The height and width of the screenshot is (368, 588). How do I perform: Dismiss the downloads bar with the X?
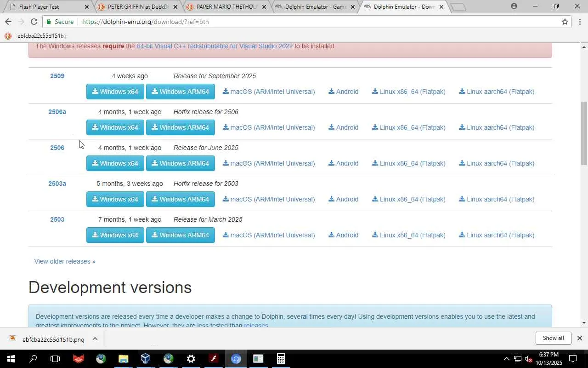point(580,338)
